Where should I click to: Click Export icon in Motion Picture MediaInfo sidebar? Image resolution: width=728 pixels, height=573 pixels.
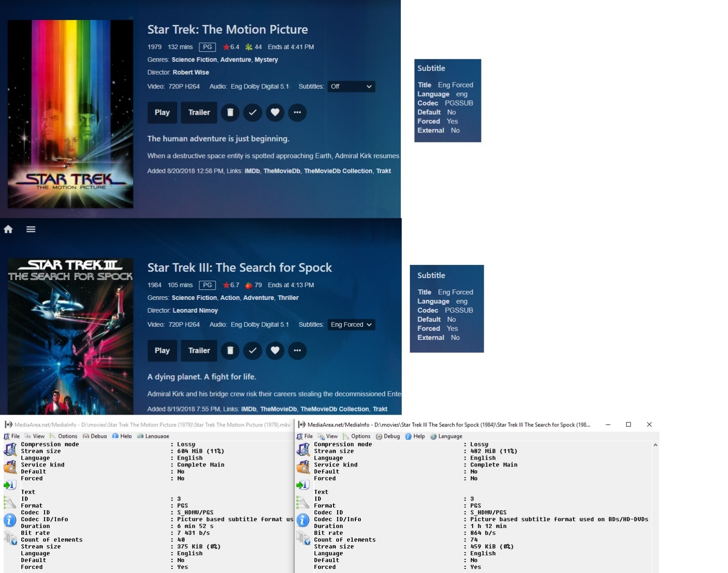click(x=10, y=485)
